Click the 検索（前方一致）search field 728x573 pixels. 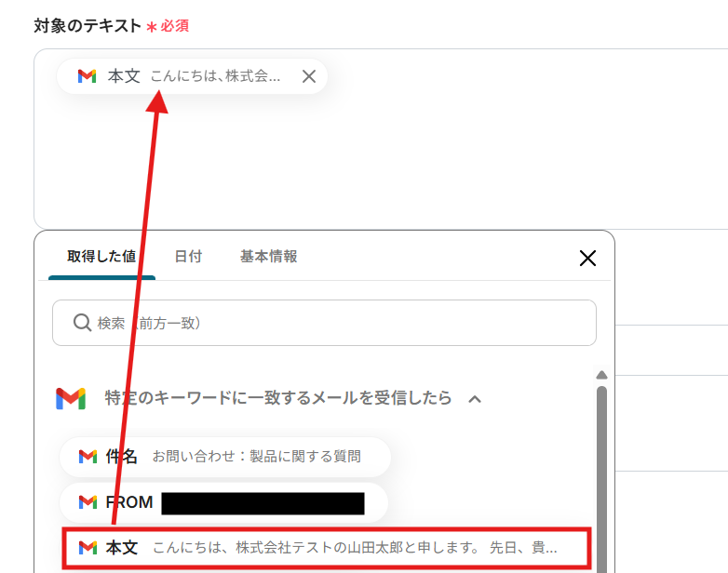[x=324, y=323]
